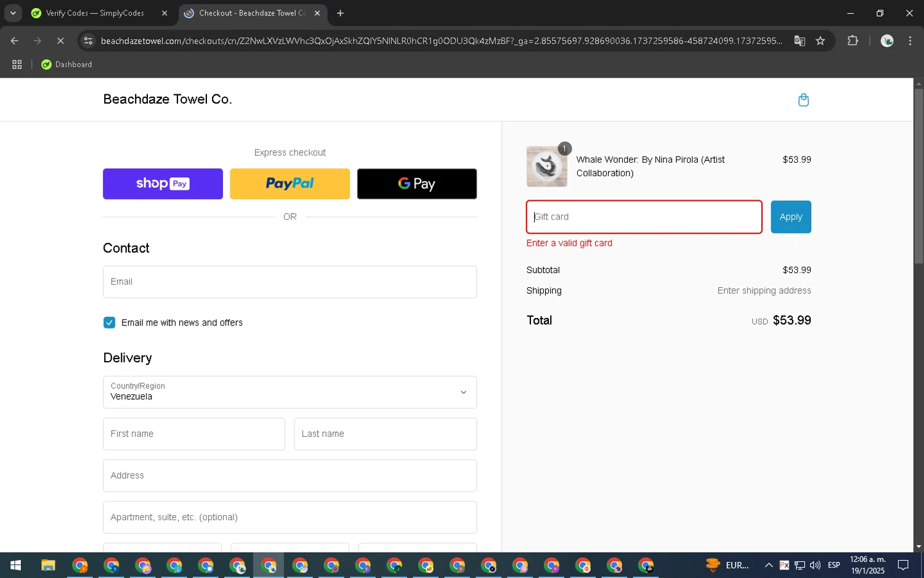This screenshot has width=924, height=578.
Task: Uncheck Email me with news and offers
Action: coord(109,322)
